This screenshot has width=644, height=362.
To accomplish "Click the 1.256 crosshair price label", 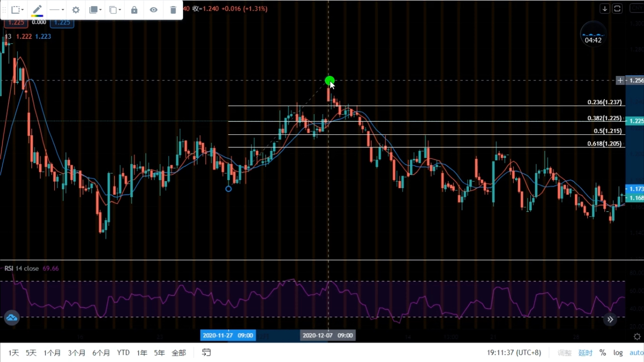I will point(636,80).
